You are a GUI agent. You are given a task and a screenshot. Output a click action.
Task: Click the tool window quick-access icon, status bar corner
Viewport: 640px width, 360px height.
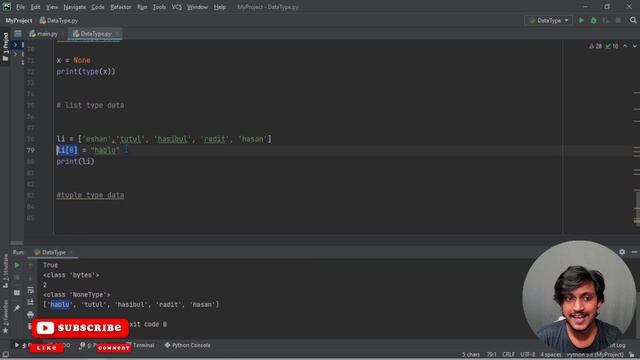tap(5, 355)
